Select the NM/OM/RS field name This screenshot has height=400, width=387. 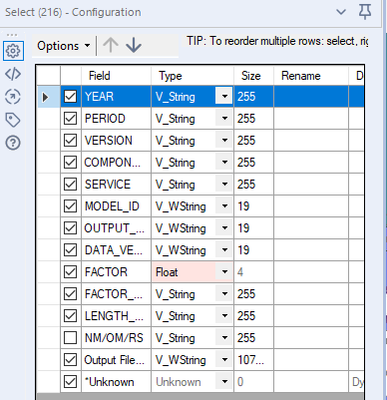tap(114, 338)
